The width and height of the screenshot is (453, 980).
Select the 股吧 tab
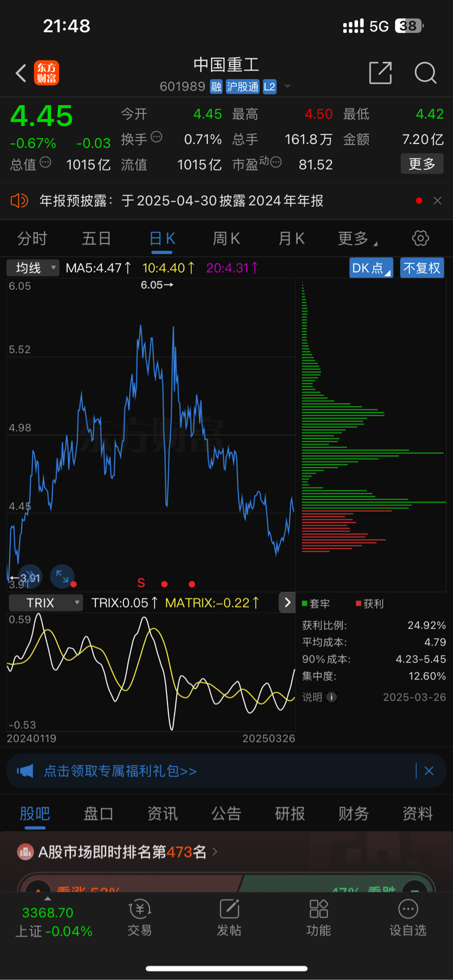click(35, 814)
